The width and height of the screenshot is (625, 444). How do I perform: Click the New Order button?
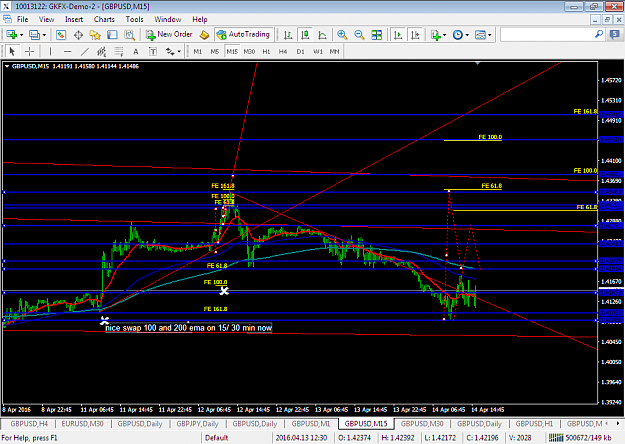point(169,35)
